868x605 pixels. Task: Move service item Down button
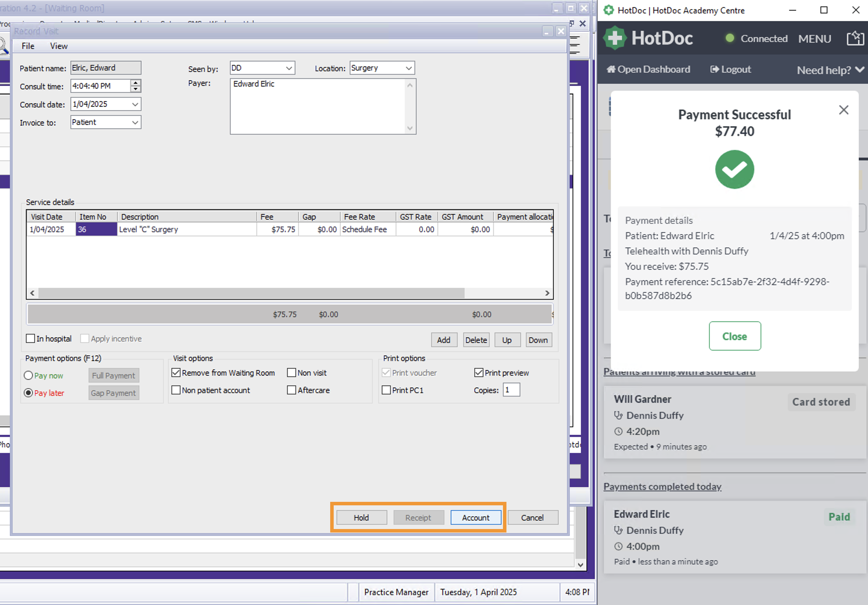click(538, 340)
